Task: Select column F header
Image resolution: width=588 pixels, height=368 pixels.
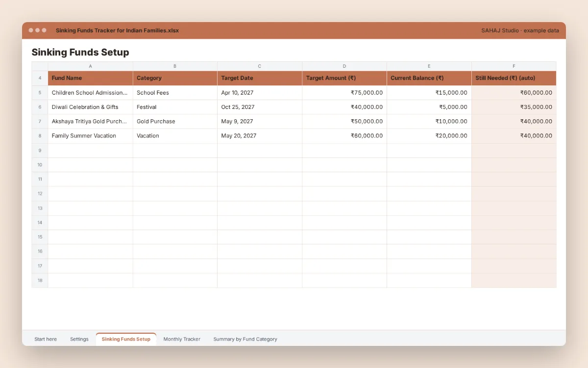Action: [514, 66]
